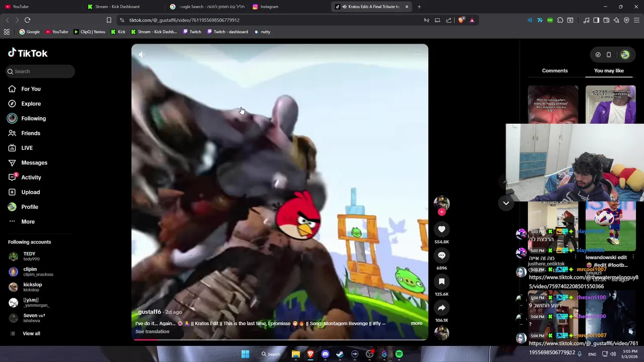Open a new browser tab
This screenshot has height=362, width=644.
pos(419,7)
